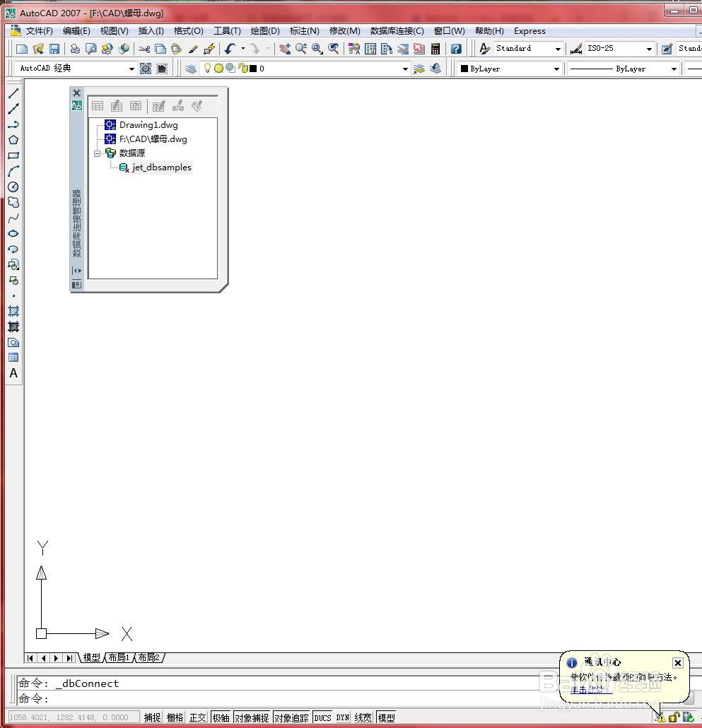The width and height of the screenshot is (702, 728).
Task: Collapse the 数据源 tree node
Action: pyautogui.click(x=97, y=153)
